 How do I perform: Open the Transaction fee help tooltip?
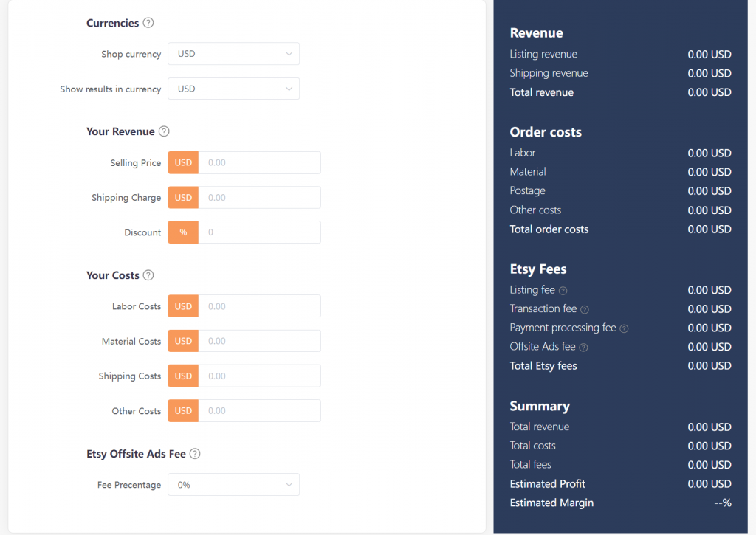tap(585, 309)
